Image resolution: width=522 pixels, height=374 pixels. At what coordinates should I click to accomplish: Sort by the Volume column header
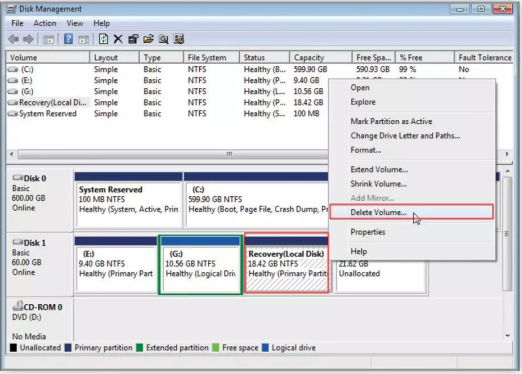click(x=48, y=58)
